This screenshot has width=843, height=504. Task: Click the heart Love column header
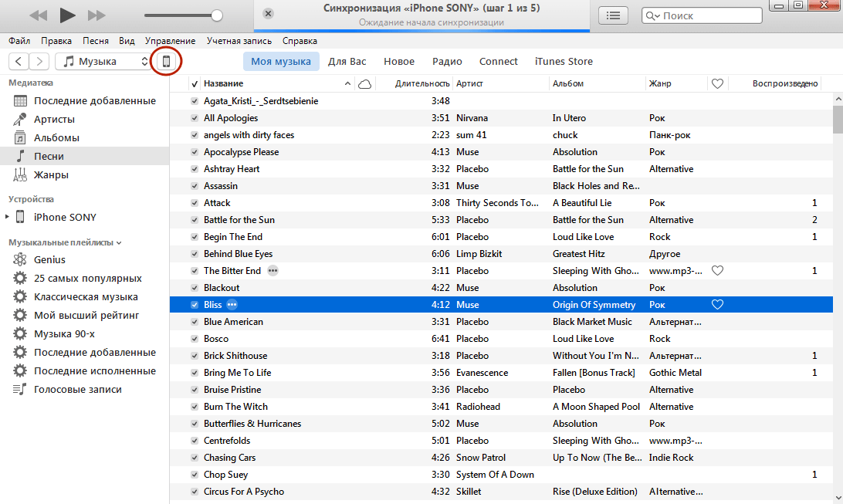coord(717,84)
